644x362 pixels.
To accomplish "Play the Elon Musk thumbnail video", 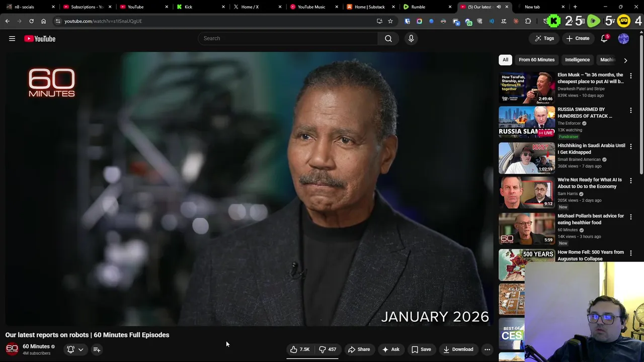I will (527, 87).
